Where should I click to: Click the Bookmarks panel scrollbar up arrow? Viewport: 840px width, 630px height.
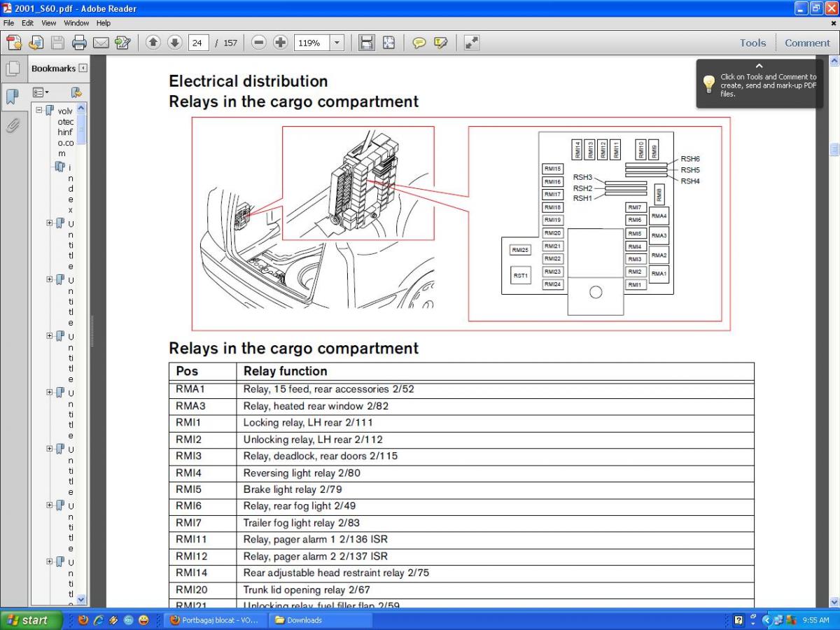[x=81, y=108]
